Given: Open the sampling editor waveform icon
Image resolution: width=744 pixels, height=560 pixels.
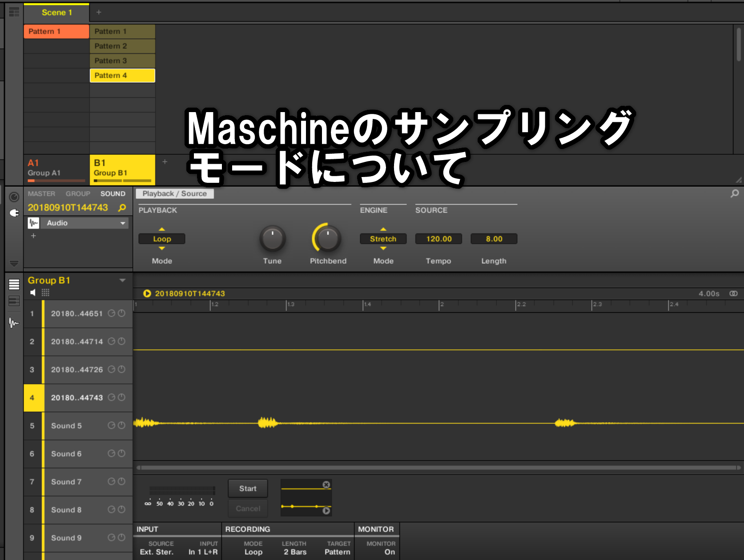Looking at the screenshot, I should [14, 322].
